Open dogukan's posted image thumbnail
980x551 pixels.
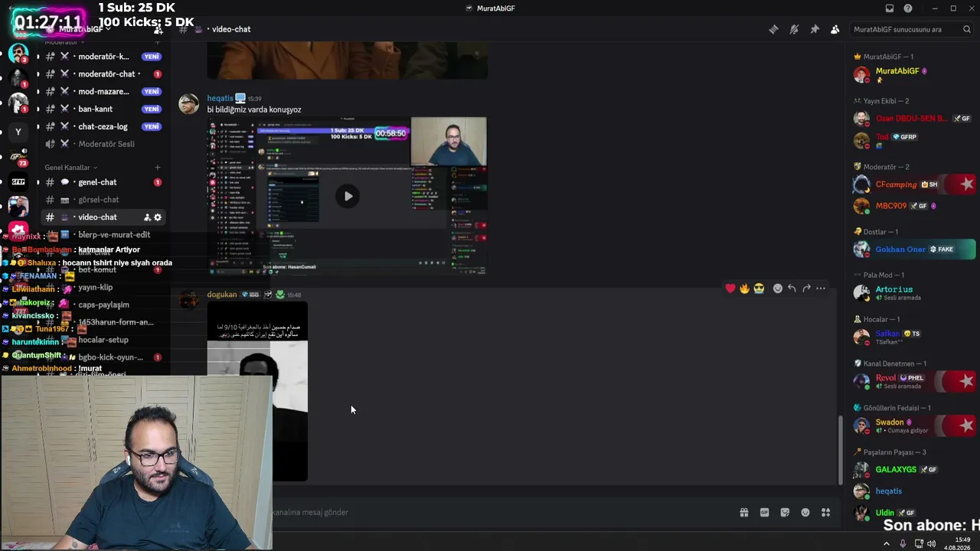257,391
